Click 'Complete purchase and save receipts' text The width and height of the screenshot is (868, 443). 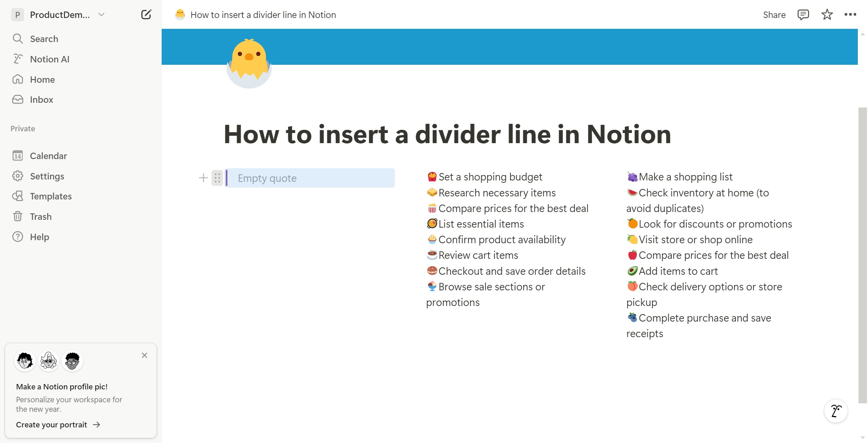point(699,326)
